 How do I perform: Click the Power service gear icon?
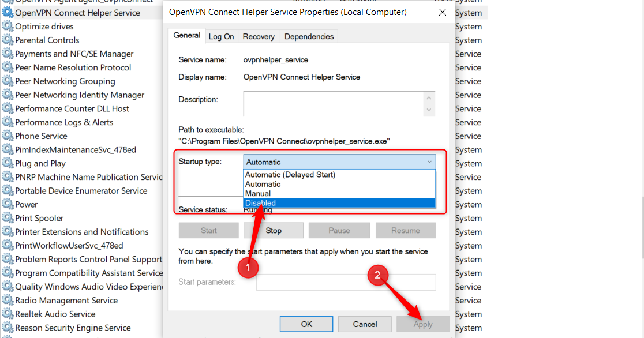[8, 204]
